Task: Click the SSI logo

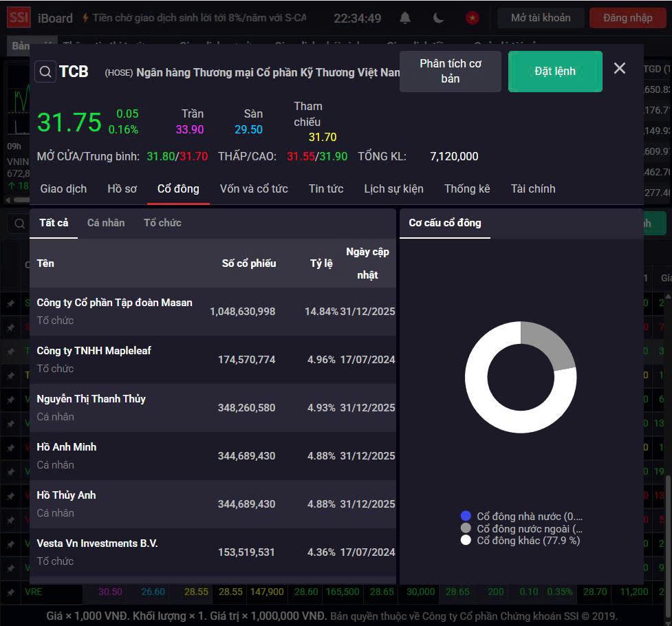Action: coord(19,18)
